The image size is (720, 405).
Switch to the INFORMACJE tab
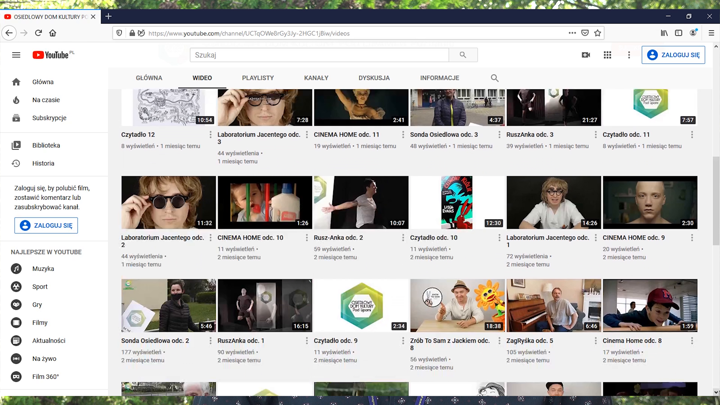point(439,78)
